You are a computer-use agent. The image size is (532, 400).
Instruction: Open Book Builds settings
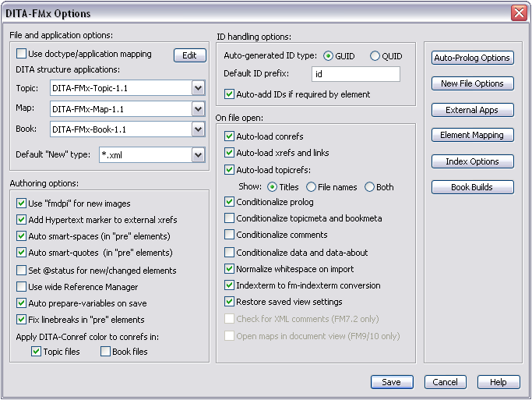pos(472,187)
